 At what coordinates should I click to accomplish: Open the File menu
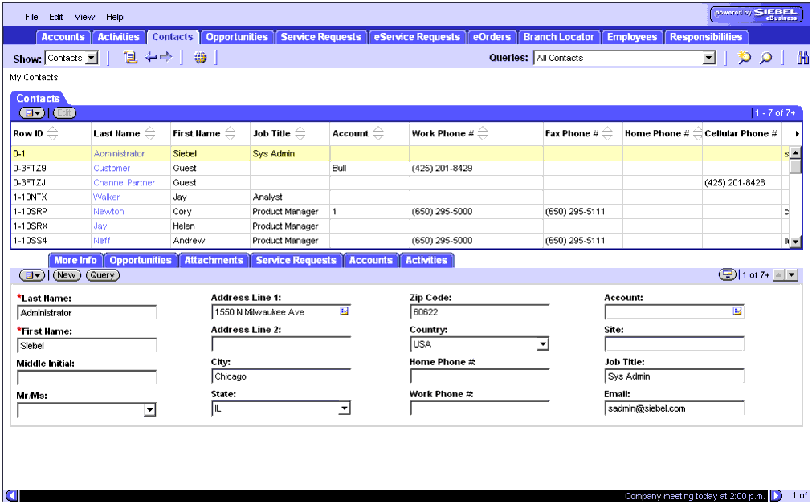[x=31, y=17]
